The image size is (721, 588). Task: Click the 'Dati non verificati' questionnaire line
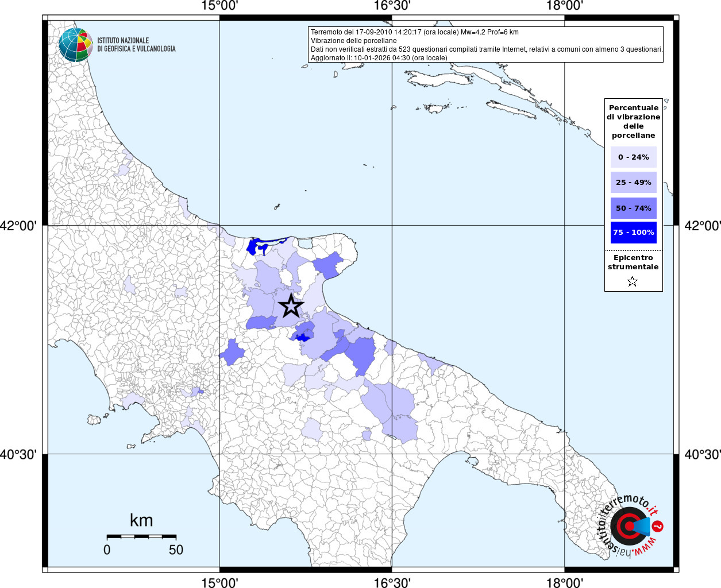[487, 49]
